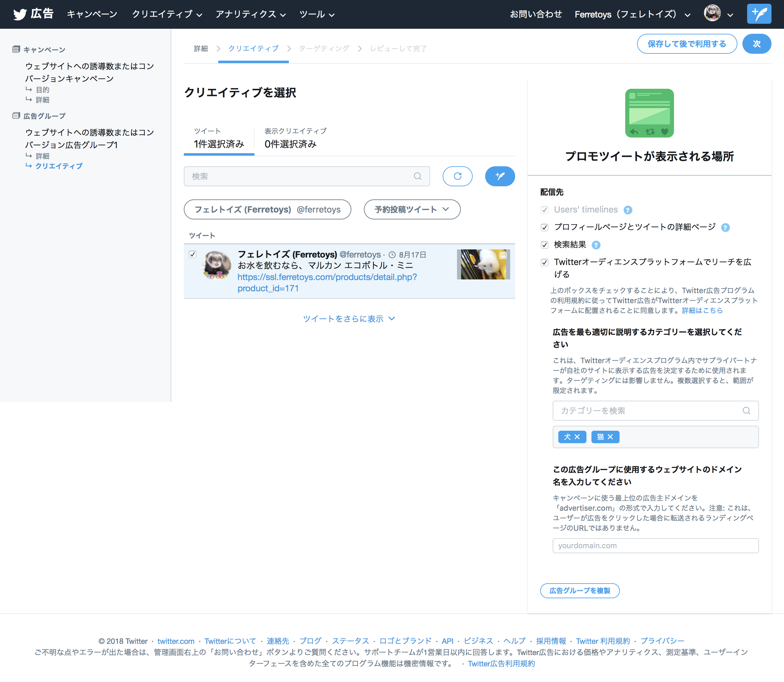Image resolution: width=784 pixels, height=682 pixels.
Task: Toggle the Users' timelines checkbox
Action: point(545,210)
